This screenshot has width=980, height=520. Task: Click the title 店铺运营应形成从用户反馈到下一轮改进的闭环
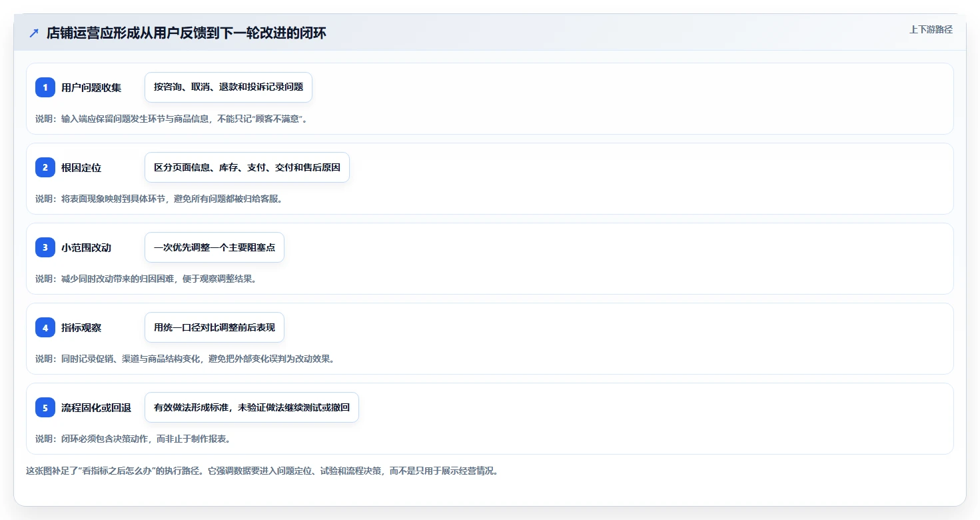pyautogui.click(x=187, y=33)
